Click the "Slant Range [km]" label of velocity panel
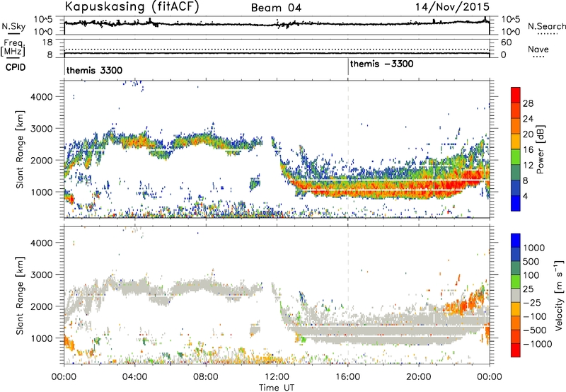This screenshot has height=392, width=566. 20,295
